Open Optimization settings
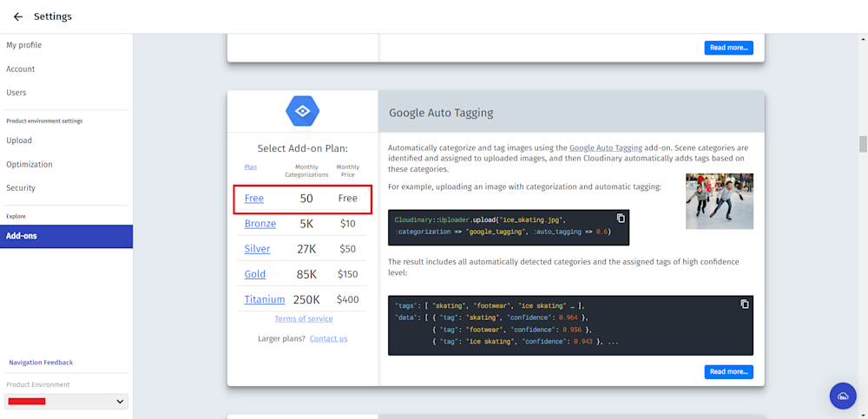 coord(30,164)
